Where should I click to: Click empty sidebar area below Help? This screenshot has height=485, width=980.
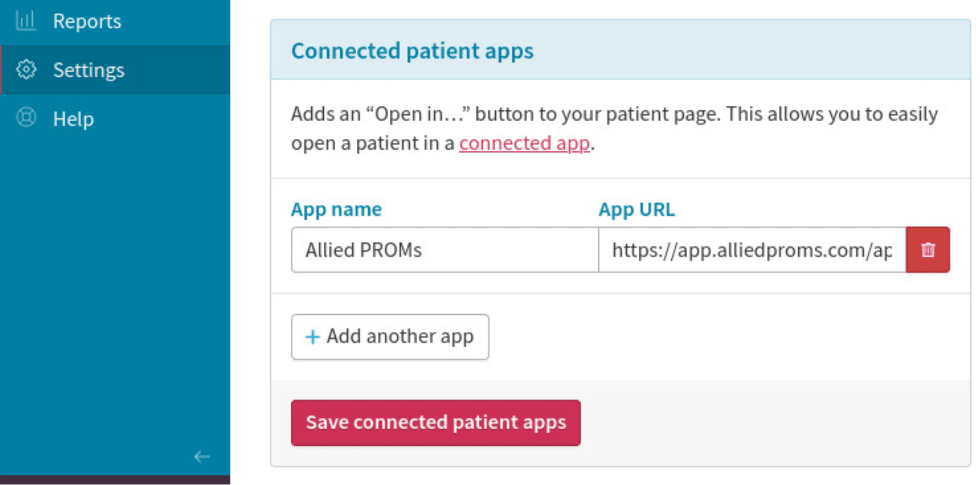point(115,284)
